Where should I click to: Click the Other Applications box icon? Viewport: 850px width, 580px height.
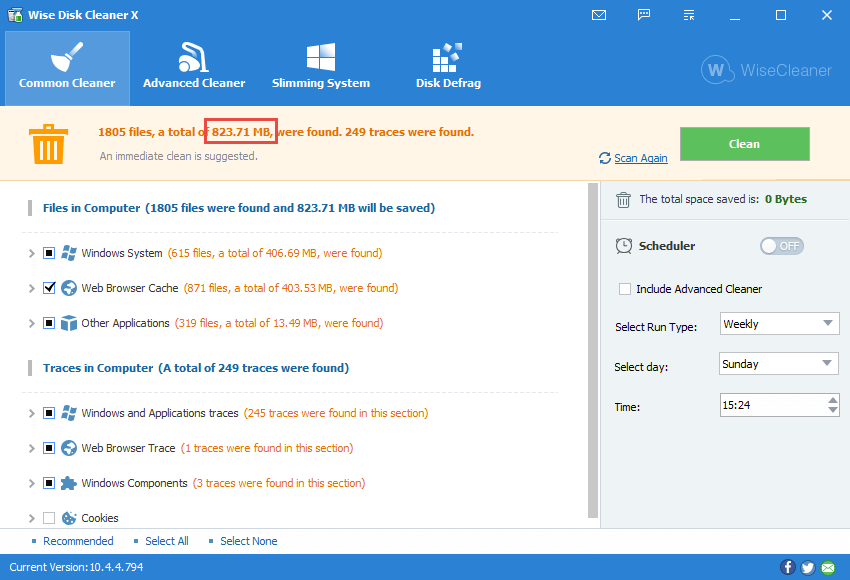(x=69, y=323)
